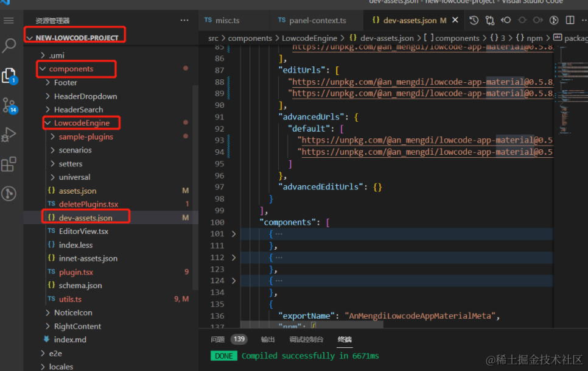Close the dev-assets.json tab

click(x=455, y=20)
